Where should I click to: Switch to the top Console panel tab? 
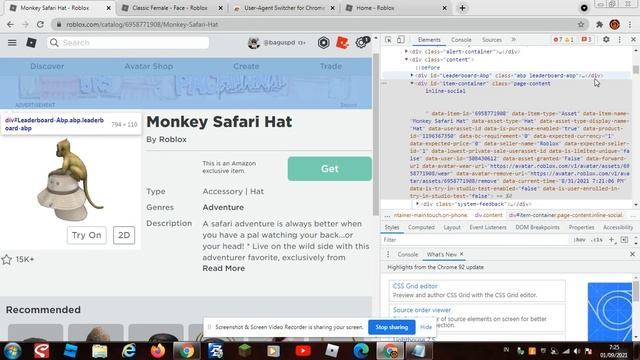coord(461,40)
